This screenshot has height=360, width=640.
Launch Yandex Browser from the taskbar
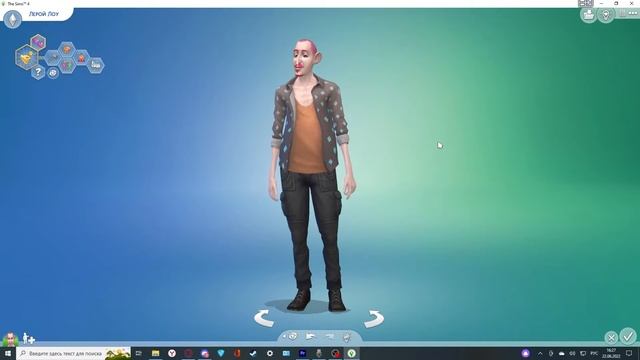(x=172, y=353)
